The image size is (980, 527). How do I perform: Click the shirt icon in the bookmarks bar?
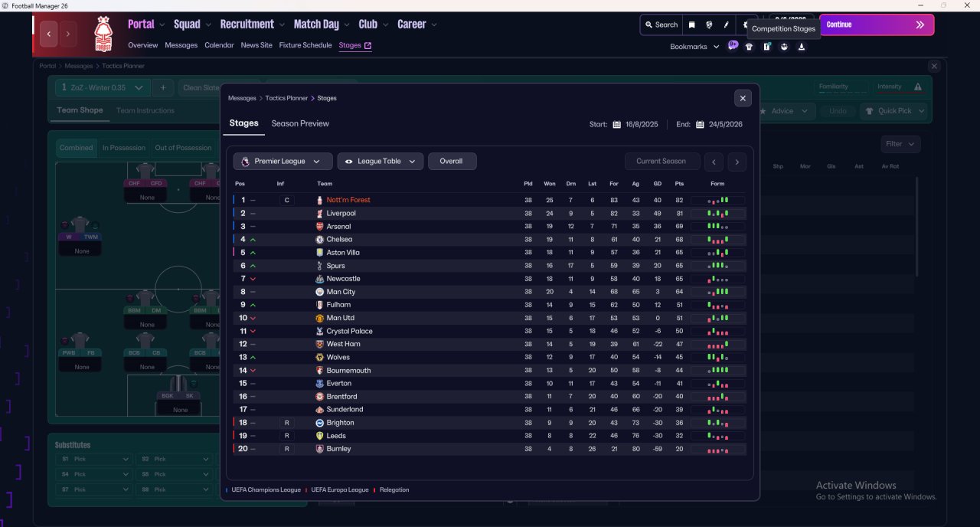click(750, 47)
